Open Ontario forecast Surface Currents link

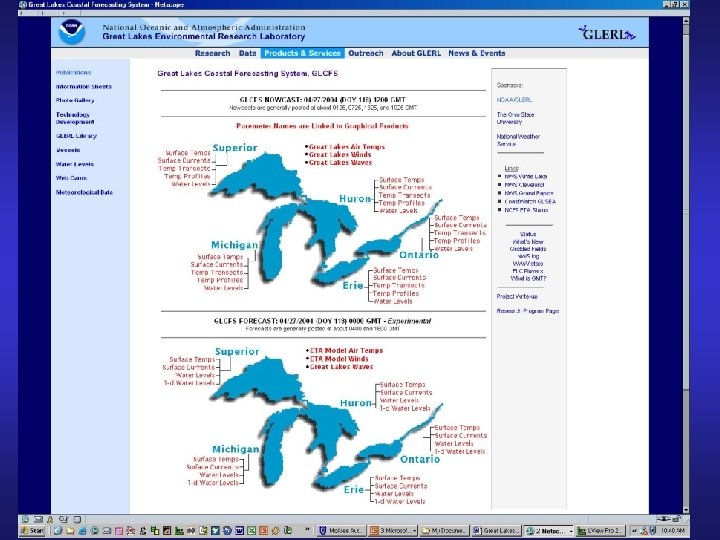coord(461,436)
